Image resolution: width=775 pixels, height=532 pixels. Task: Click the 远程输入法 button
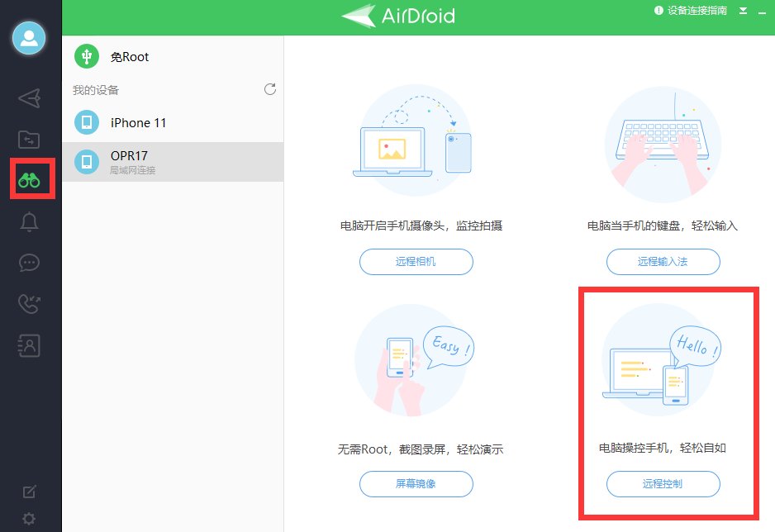pos(663,262)
